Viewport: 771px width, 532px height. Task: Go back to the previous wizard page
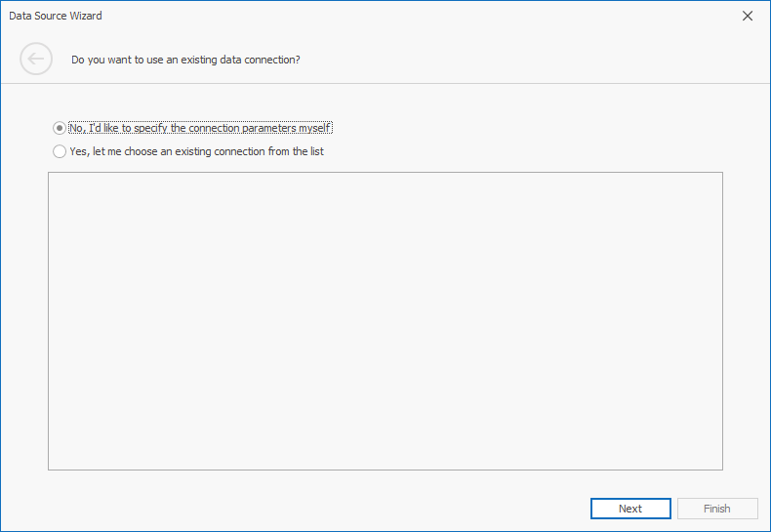point(36,60)
